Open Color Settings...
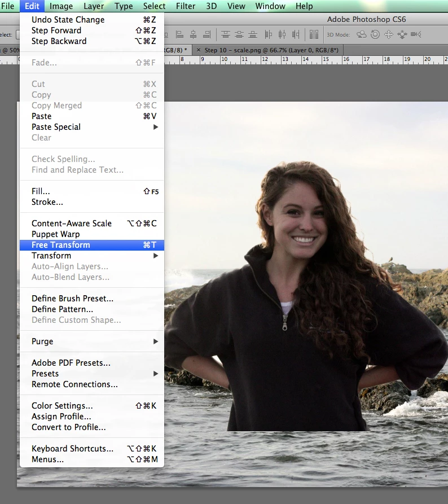 tap(92, 406)
